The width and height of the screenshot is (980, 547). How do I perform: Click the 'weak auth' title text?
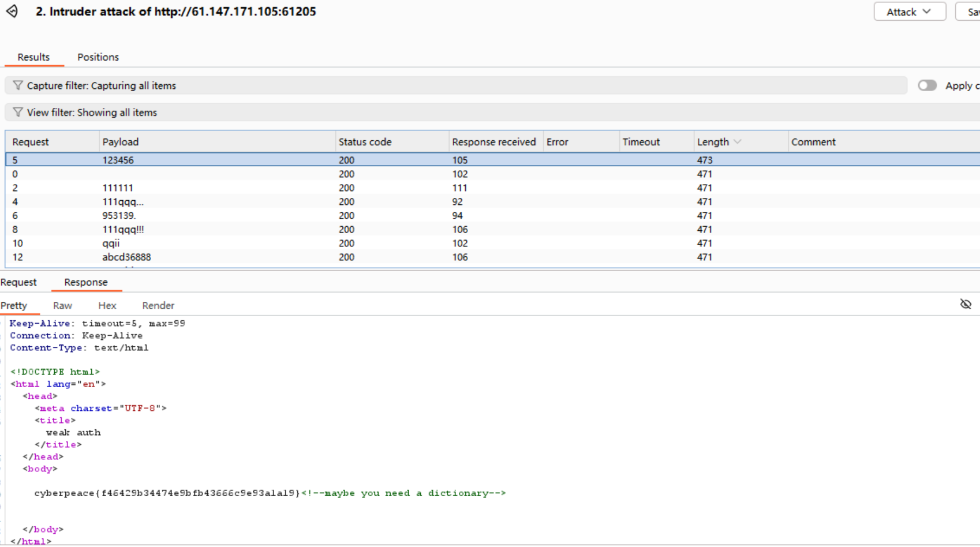tap(73, 432)
